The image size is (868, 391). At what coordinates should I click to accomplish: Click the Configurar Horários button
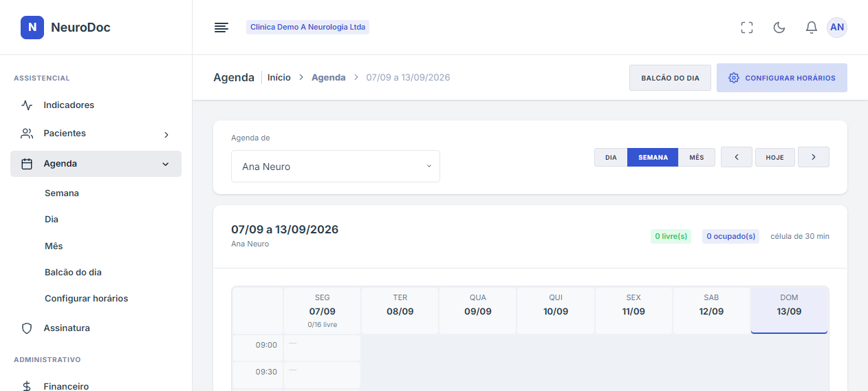pyautogui.click(x=782, y=78)
